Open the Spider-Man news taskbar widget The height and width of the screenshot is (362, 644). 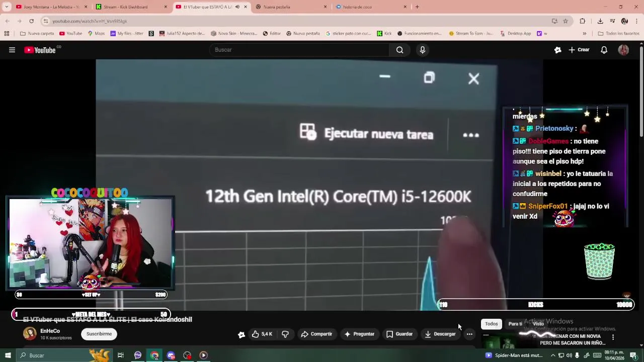pos(514,355)
